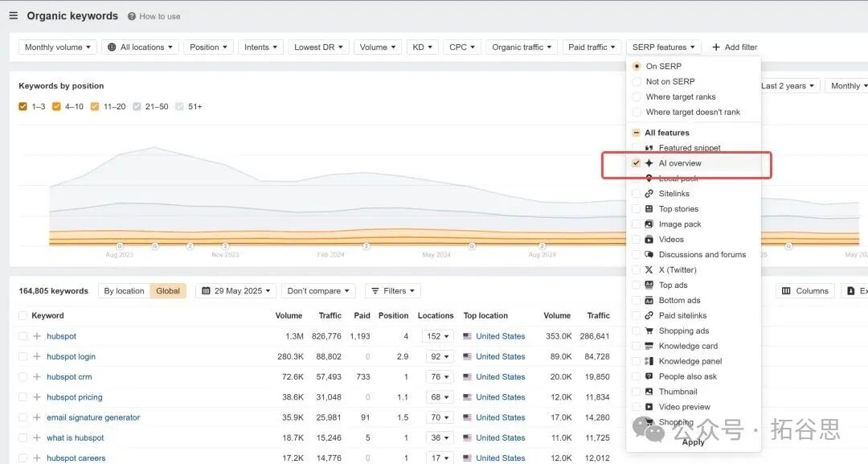This screenshot has height=464, width=868.
Task: Click the Filters button
Action: (x=392, y=290)
